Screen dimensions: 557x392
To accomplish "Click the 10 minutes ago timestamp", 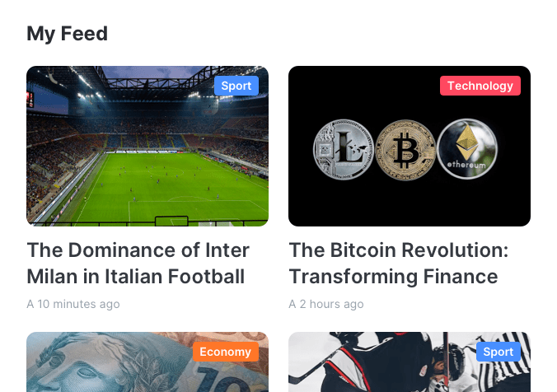I will pyautogui.click(x=79, y=304).
